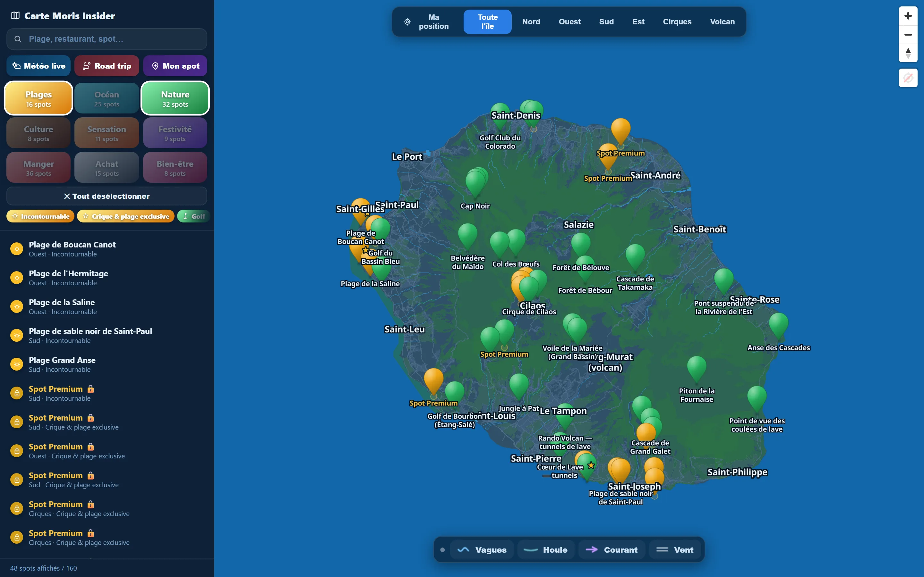The image size is (924, 577).
Task: Filter by Crique & plage exclusive chip
Action: (x=126, y=216)
